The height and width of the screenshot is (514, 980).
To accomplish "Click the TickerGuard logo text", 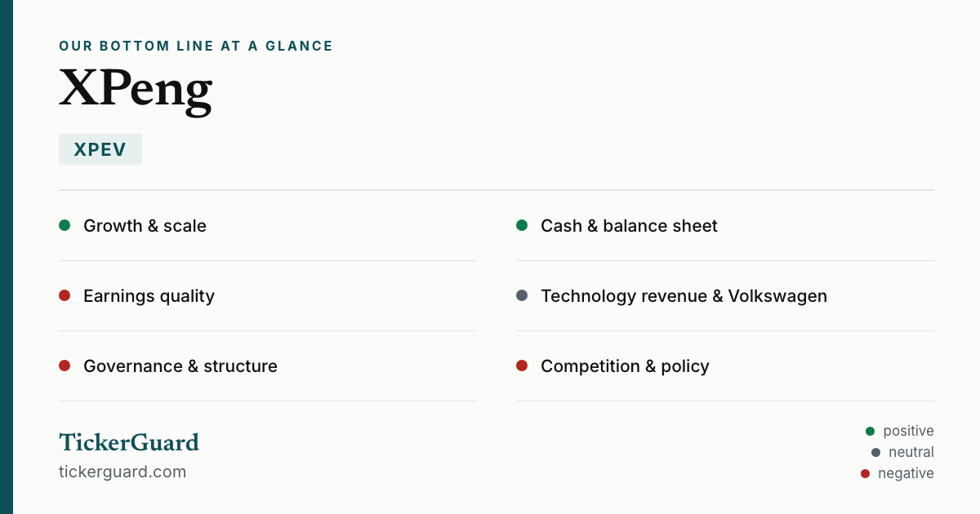I will (129, 442).
